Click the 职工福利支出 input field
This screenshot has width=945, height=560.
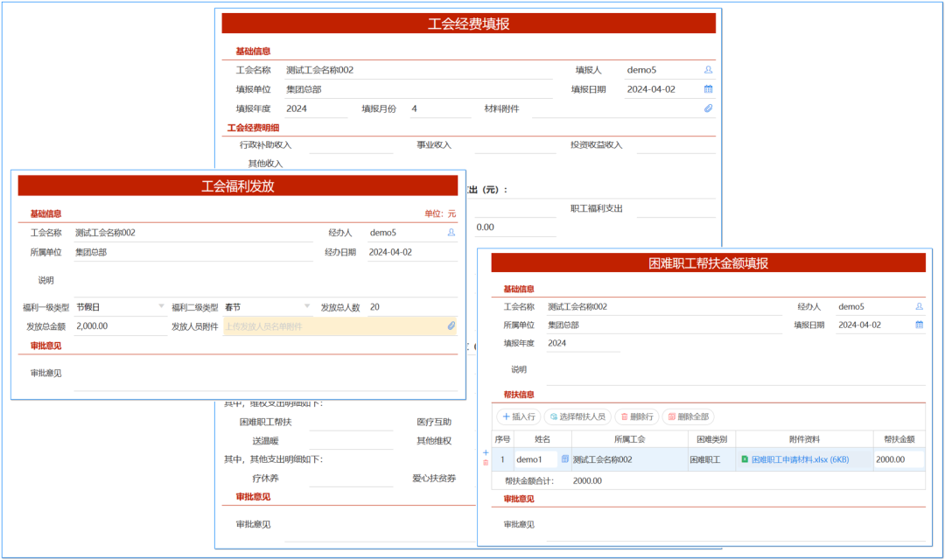pyautogui.click(x=676, y=208)
